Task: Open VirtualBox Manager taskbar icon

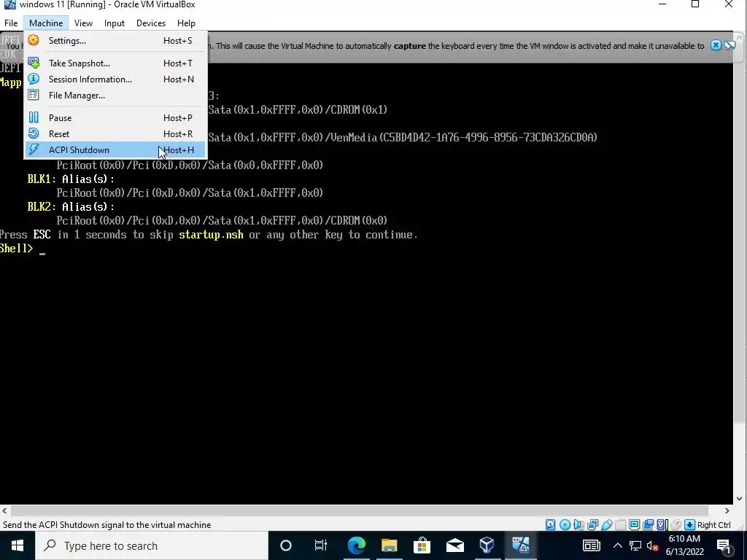Action: [487, 545]
